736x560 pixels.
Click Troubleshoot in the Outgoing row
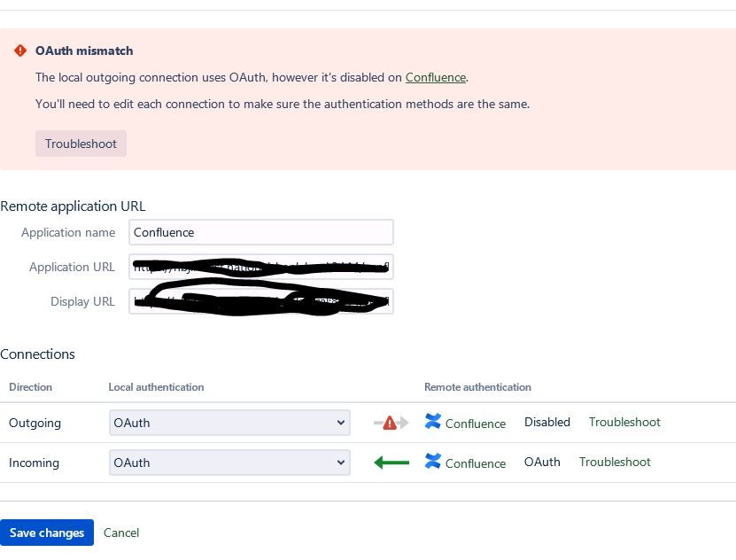[624, 422]
